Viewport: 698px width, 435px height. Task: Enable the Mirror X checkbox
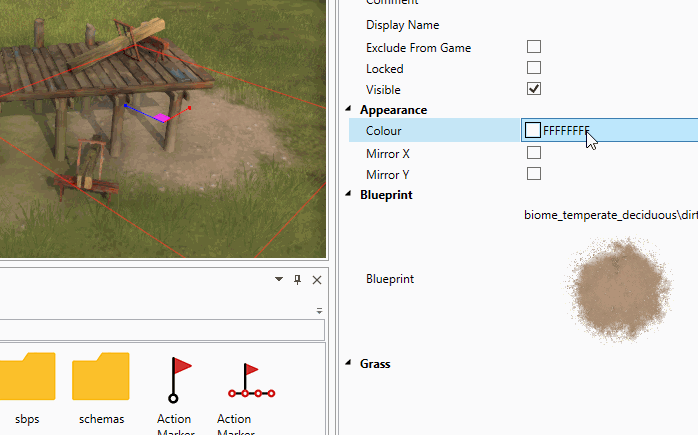coord(534,153)
